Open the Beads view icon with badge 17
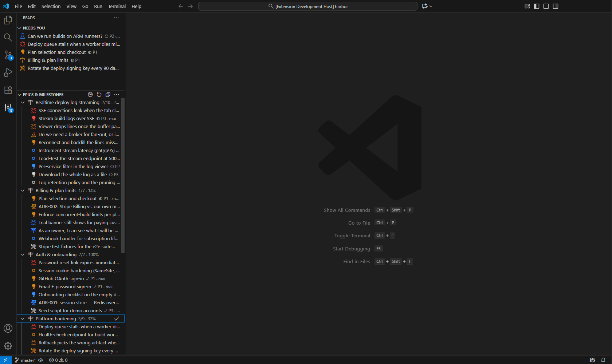This screenshot has width=612, height=364. (x=8, y=107)
